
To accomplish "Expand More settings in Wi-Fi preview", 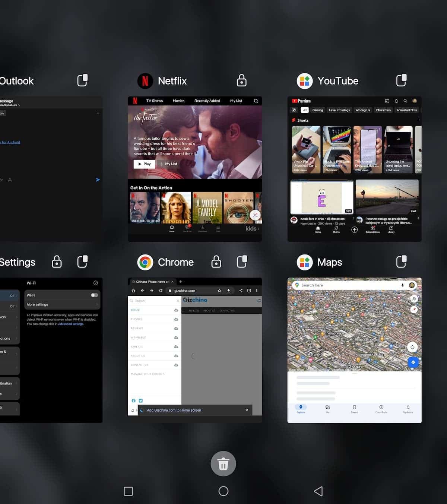I will [x=62, y=304].
